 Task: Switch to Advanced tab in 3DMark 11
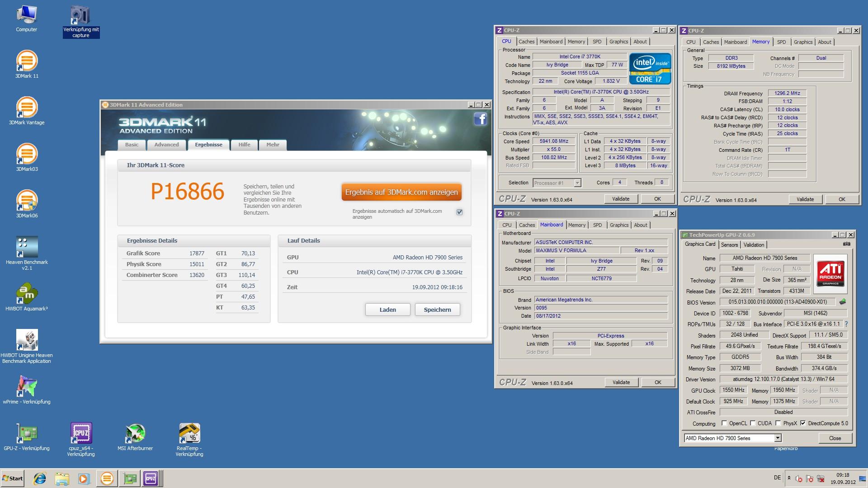pos(166,145)
